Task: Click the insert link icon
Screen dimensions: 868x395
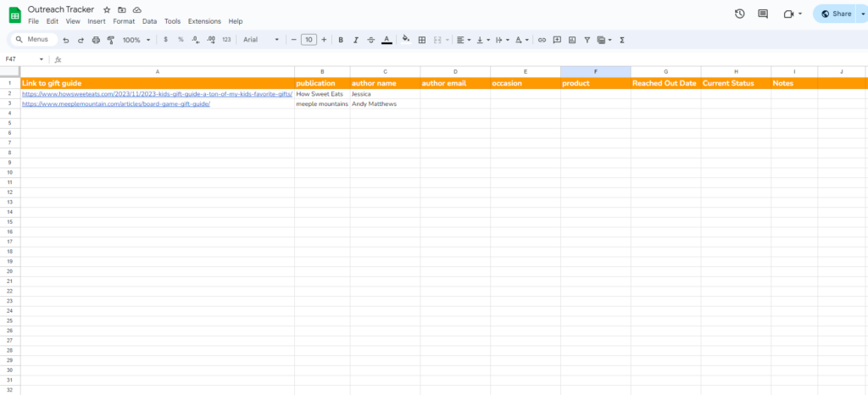Action: [x=542, y=40]
